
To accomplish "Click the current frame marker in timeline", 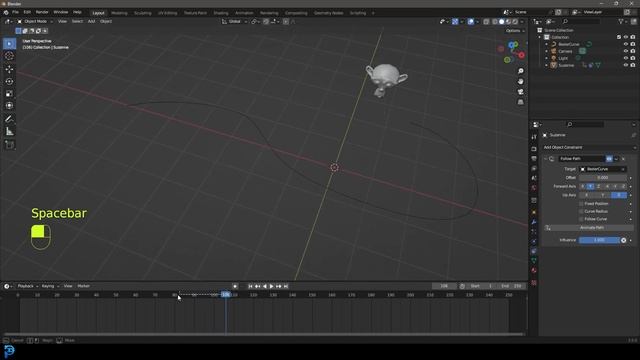I will point(226,294).
